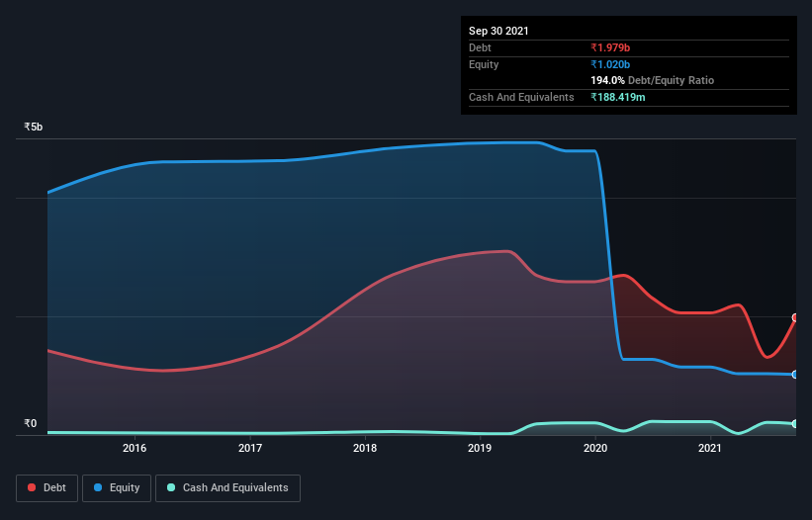
Task: Click the ₹0 y-axis label
Action: click(30, 423)
